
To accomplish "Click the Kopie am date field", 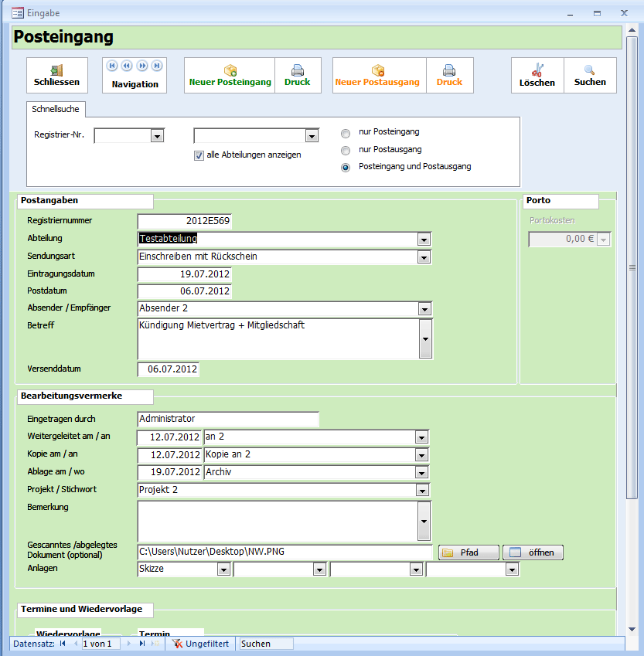I will click(169, 455).
